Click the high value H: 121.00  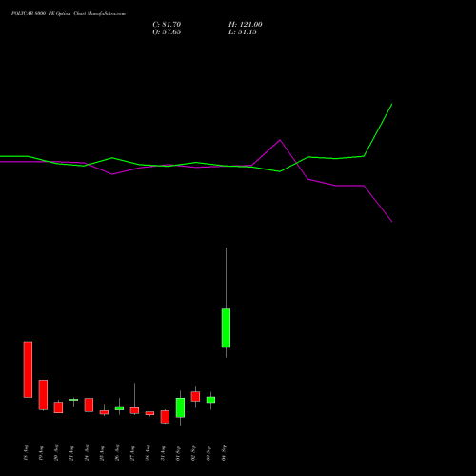click(x=246, y=25)
